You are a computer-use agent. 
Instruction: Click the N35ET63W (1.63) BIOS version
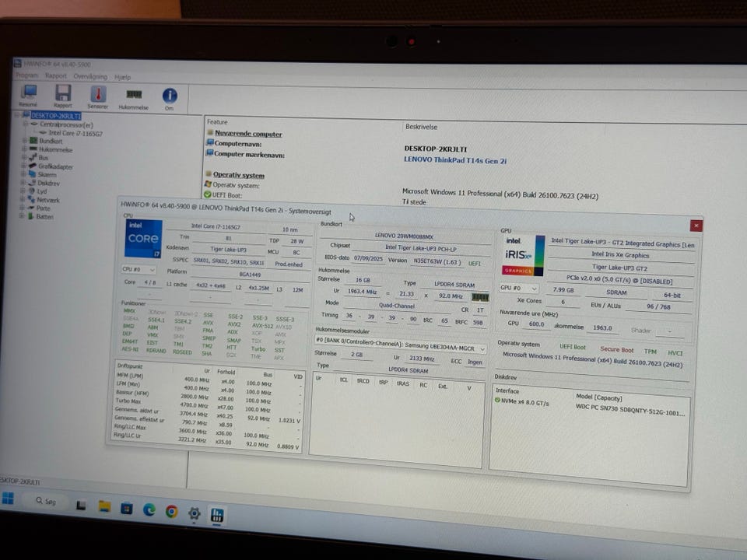[437, 261]
